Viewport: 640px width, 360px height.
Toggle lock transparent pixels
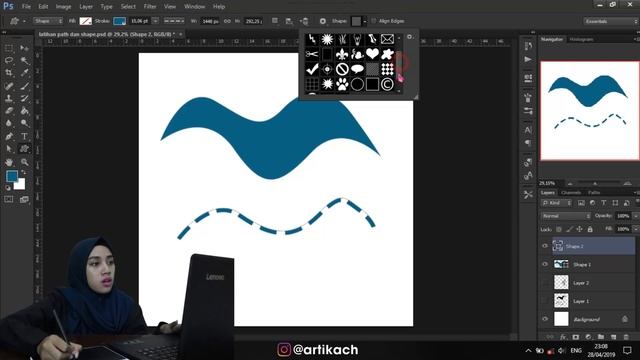[559, 229]
